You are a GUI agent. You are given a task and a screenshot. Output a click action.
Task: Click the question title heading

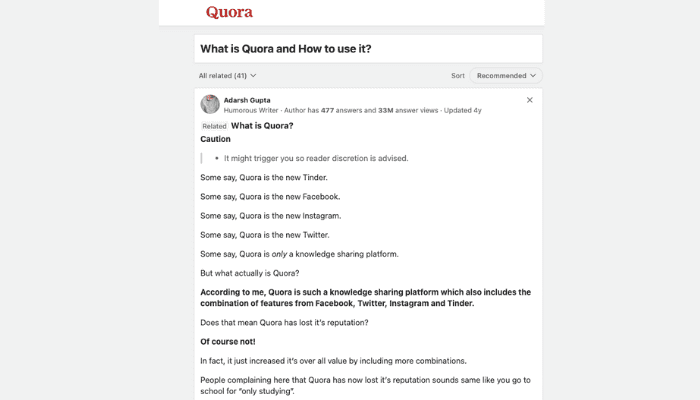coord(286,48)
